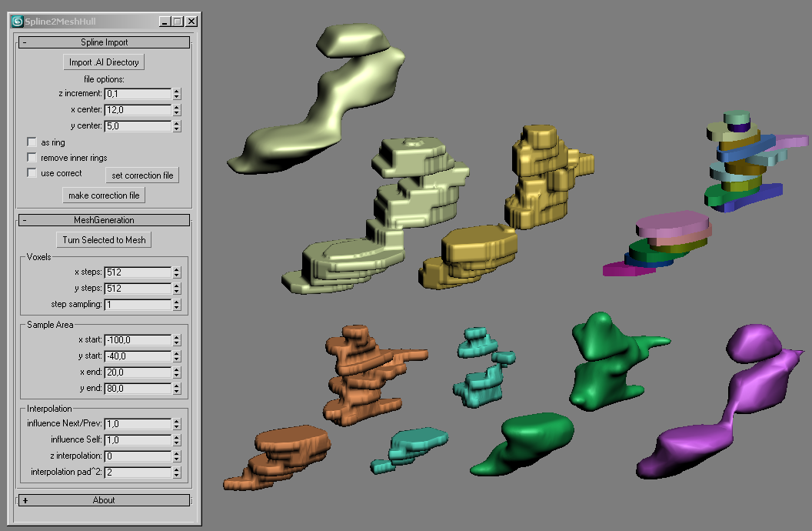Click the Turn Selected to Mesh button
Screen dimensions: 812x531
[x=104, y=240]
